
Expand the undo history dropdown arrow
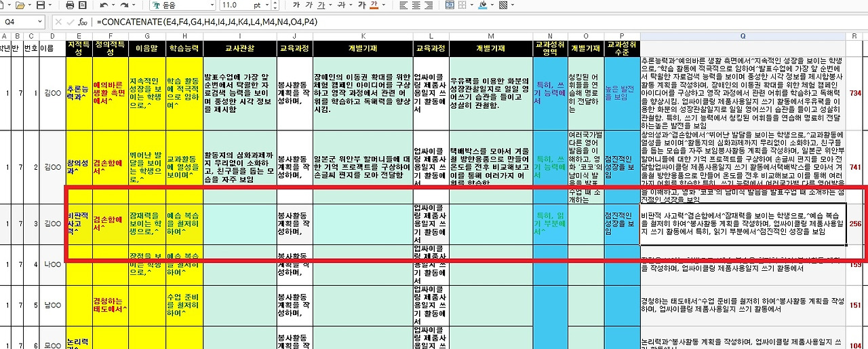tap(113, 5)
